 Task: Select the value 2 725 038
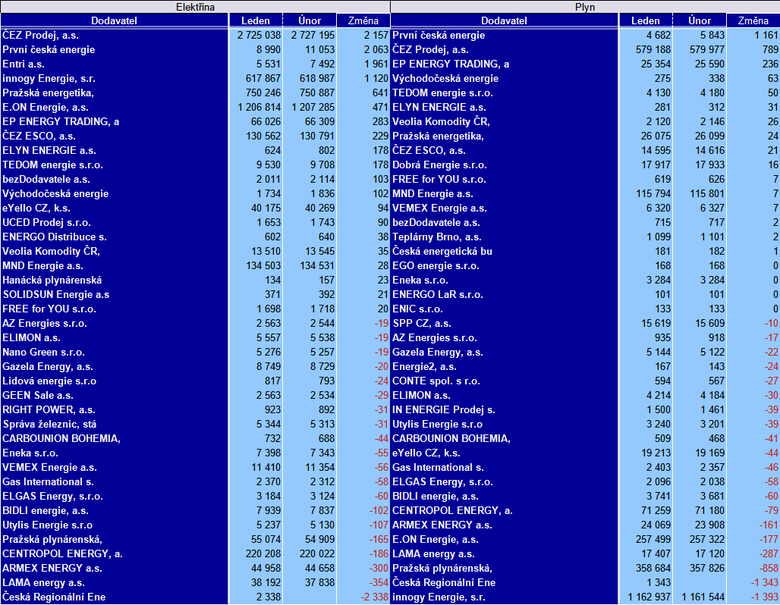point(259,35)
